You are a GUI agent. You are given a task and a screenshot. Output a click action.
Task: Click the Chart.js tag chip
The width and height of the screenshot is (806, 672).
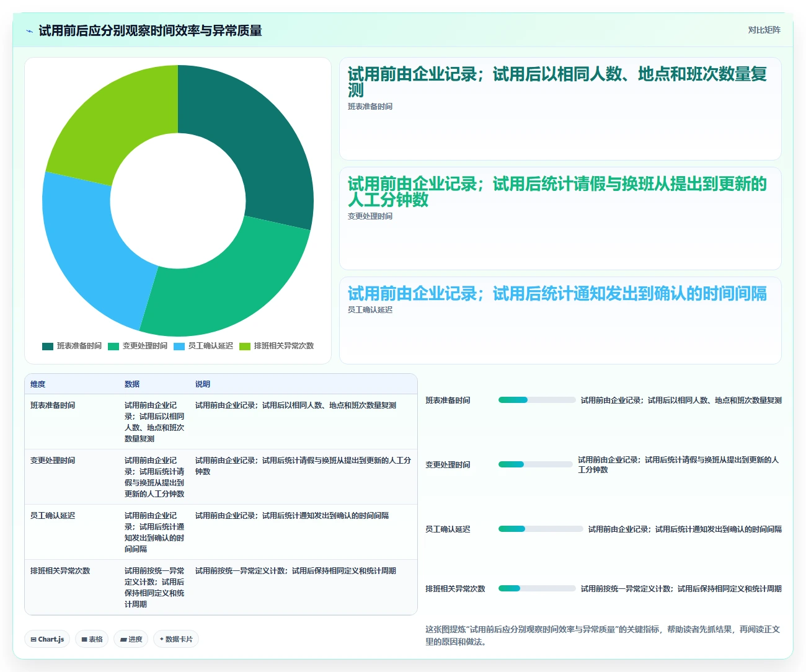[x=47, y=639]
